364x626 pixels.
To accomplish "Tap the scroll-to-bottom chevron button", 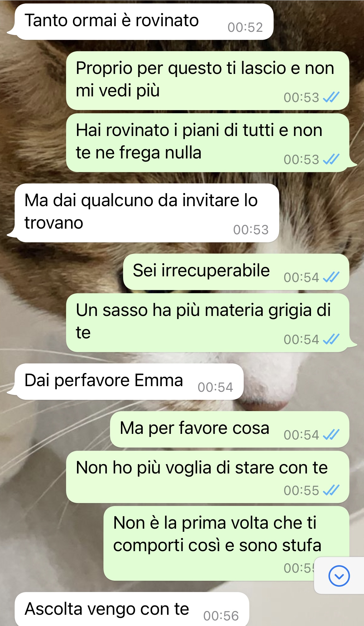I will 339,576.
